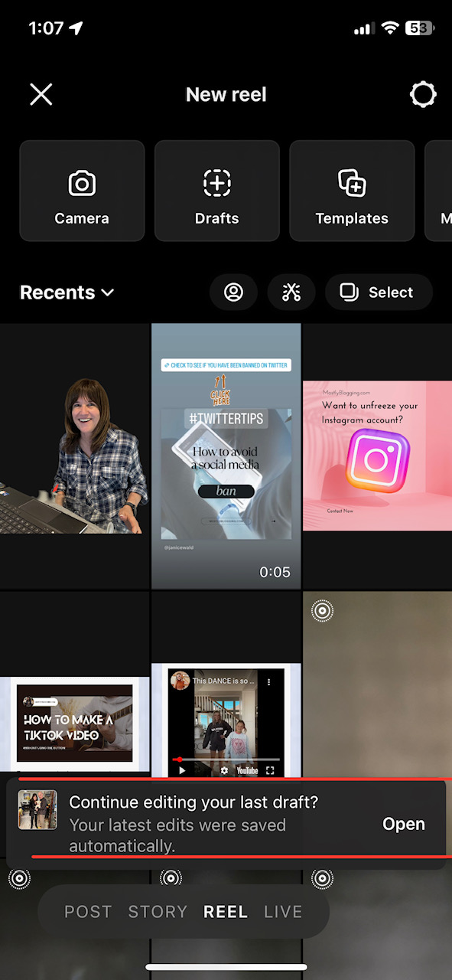The width and height of the screenshot is (452, 980).
Task: Switch to POST mode
Action: 88,912
